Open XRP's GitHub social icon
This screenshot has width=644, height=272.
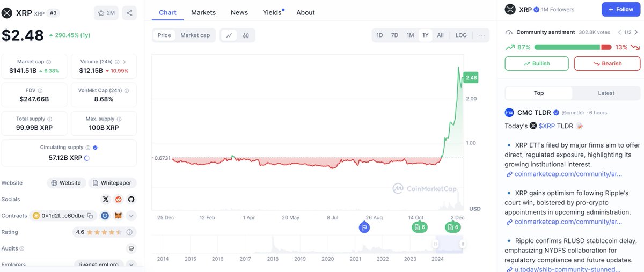coord(131,199)
